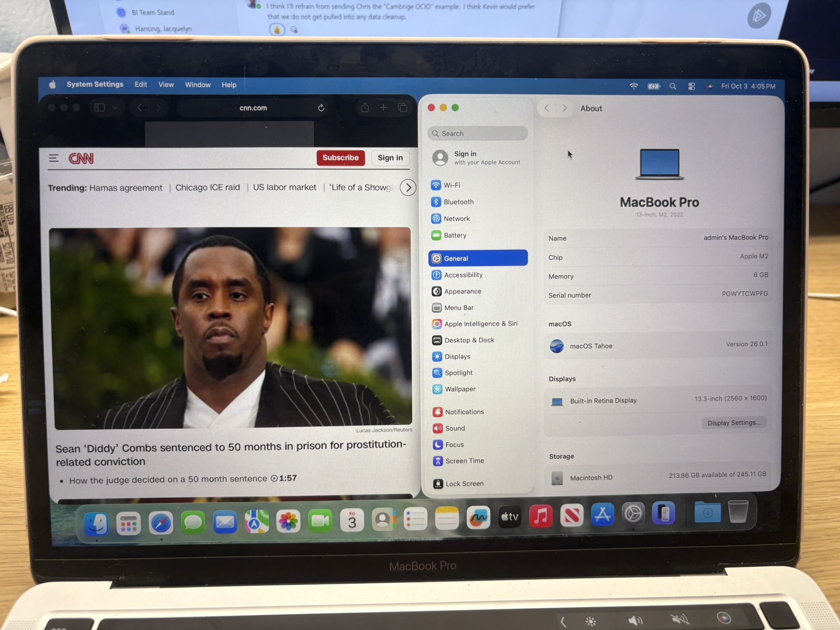Click the Display Settings button
840x630 pixels.
pyautogui.click(x=734, y=423)
